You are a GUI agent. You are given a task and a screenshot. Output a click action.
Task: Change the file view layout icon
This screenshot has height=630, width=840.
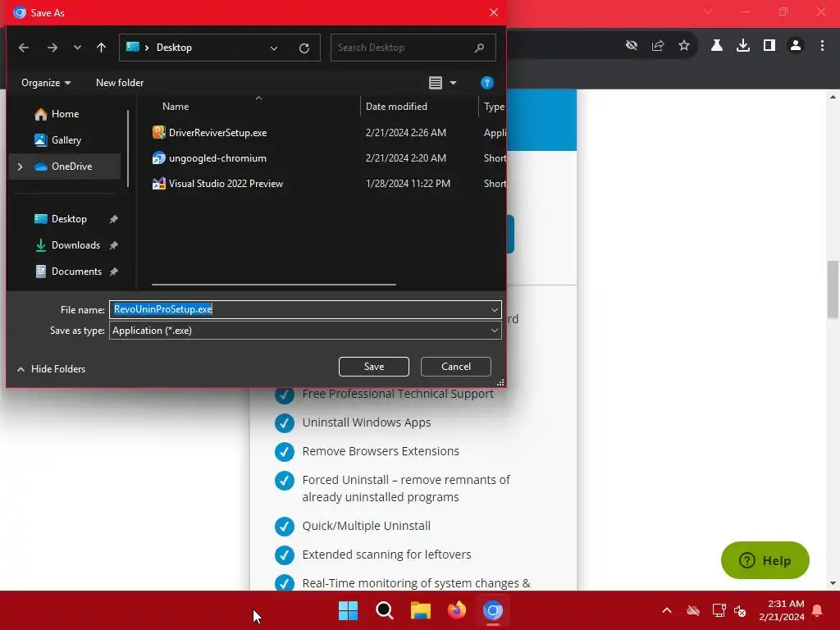click(x=436, y=83)
